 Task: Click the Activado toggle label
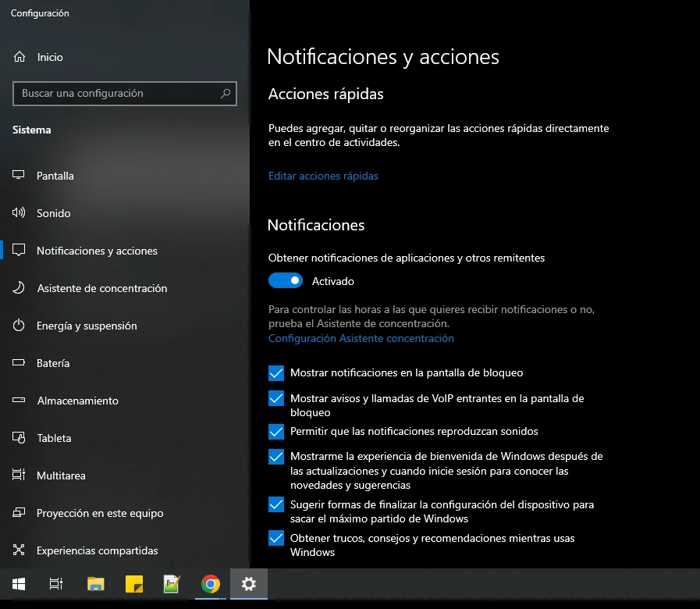pos(333,281)
